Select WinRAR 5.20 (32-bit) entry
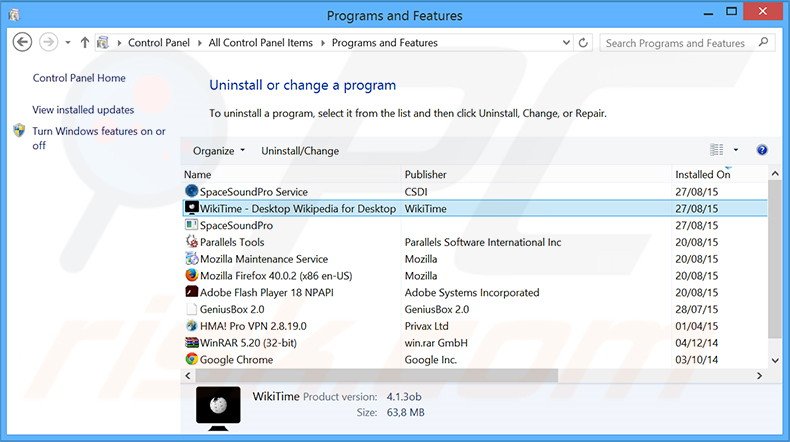Viewport: 790px width, 442px height. tap(248, 343)
